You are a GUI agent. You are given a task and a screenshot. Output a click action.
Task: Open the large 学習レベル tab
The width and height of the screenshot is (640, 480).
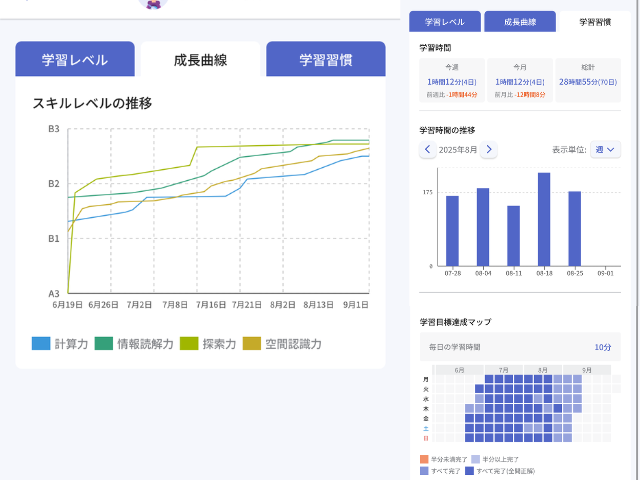coord(75,59)
